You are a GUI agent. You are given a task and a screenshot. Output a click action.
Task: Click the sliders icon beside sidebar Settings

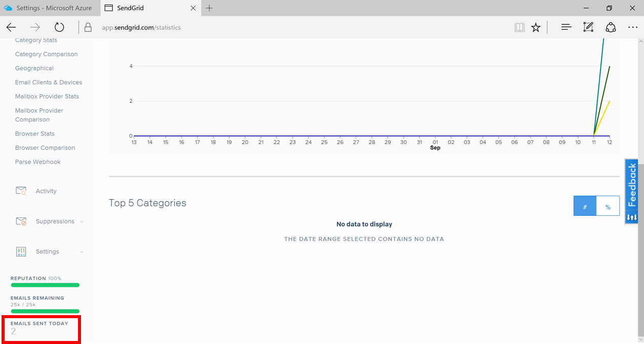click(21, 252)
